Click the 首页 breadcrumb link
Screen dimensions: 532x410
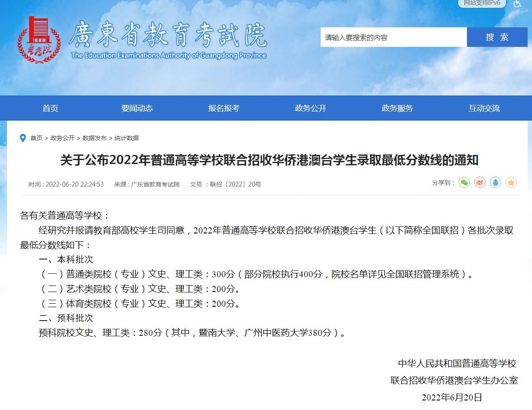coord(36,138)
